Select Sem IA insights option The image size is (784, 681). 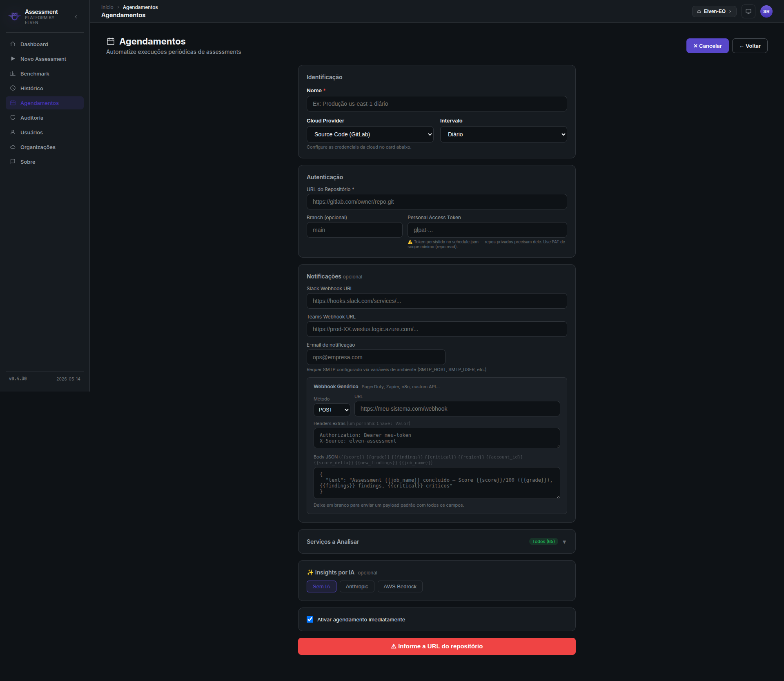(x=321, y=586)
